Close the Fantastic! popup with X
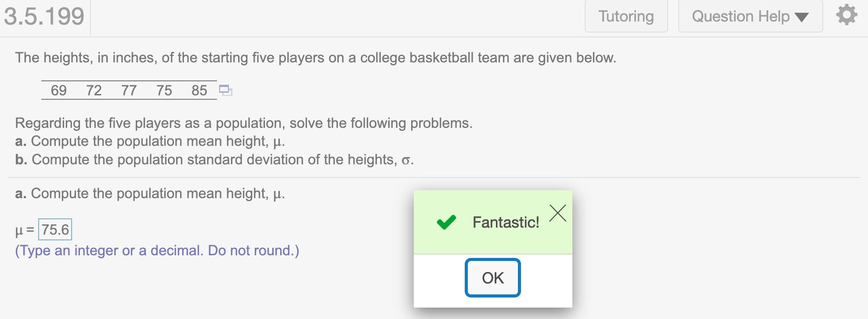Viewport: 868px width, 319px height. pyautogui.click(x=557, y=213)
